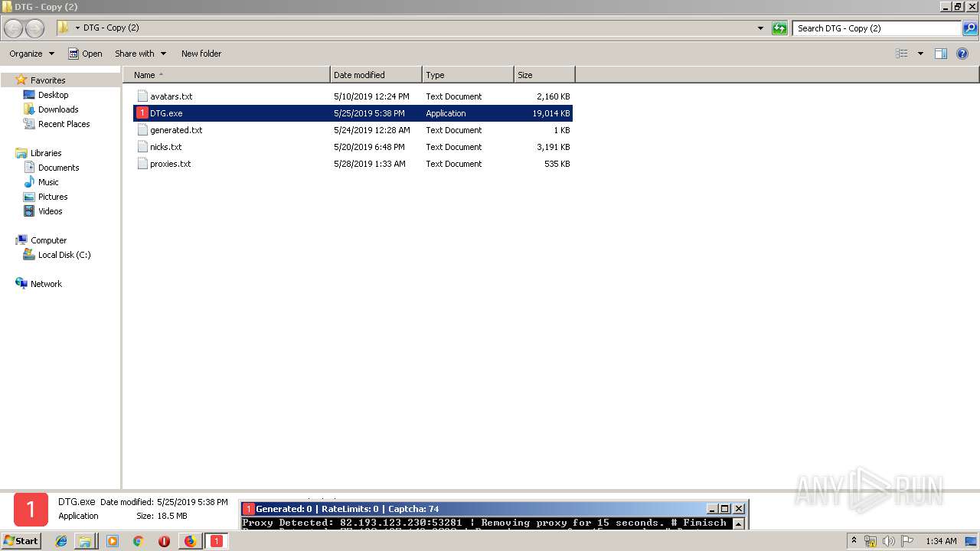Image resolution: width=980 pixels, height=551 pixels.
Task: Open Opera from the taskbar
Action: pos(164,541)
